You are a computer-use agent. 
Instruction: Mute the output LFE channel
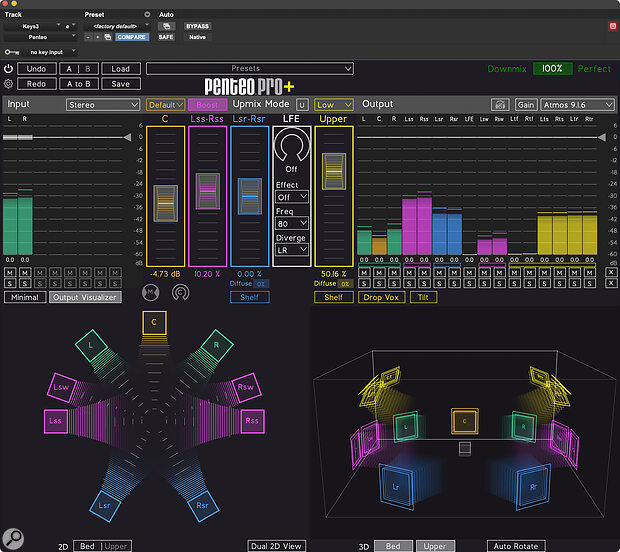469,272
